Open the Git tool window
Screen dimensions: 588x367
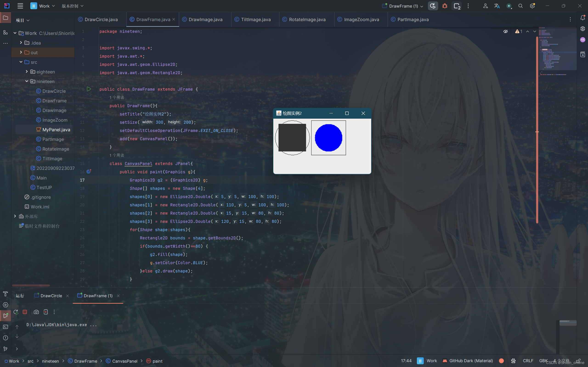(x=5, y=349)
